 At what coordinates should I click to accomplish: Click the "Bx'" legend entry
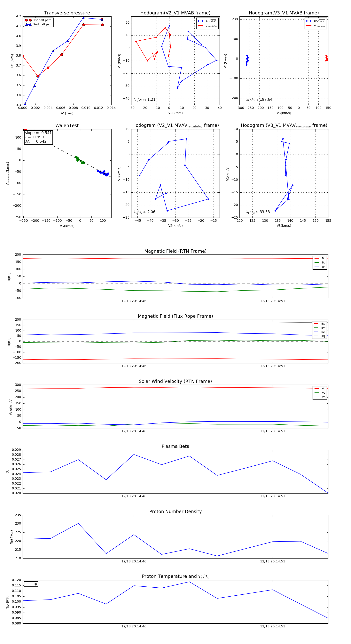click(320, 324)
